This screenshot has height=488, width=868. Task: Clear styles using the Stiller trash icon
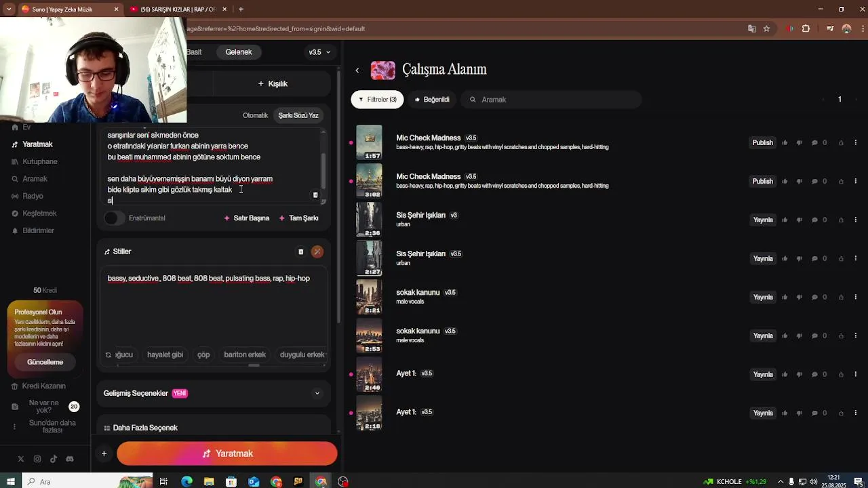coord(301,251)
